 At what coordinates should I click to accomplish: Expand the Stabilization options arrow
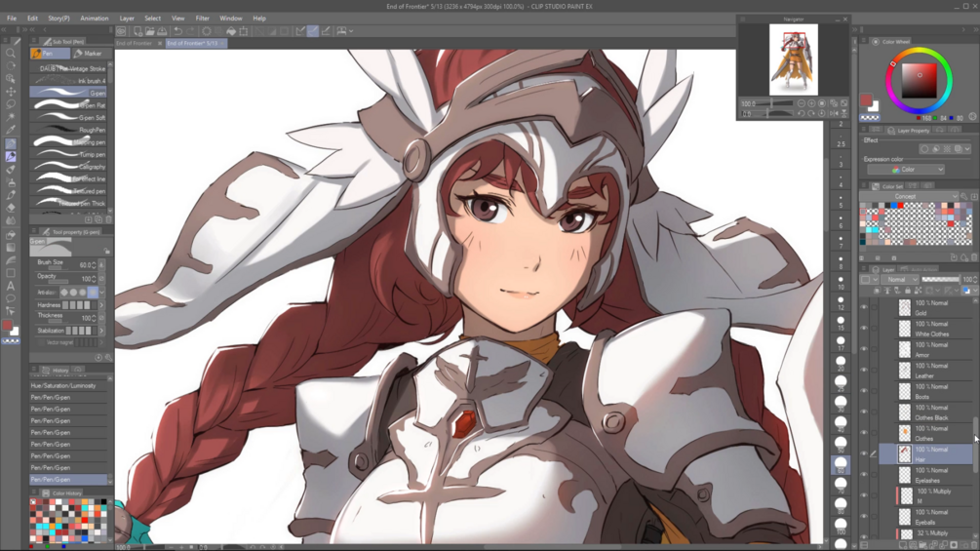pyautogui.click(x=101, y=331)
